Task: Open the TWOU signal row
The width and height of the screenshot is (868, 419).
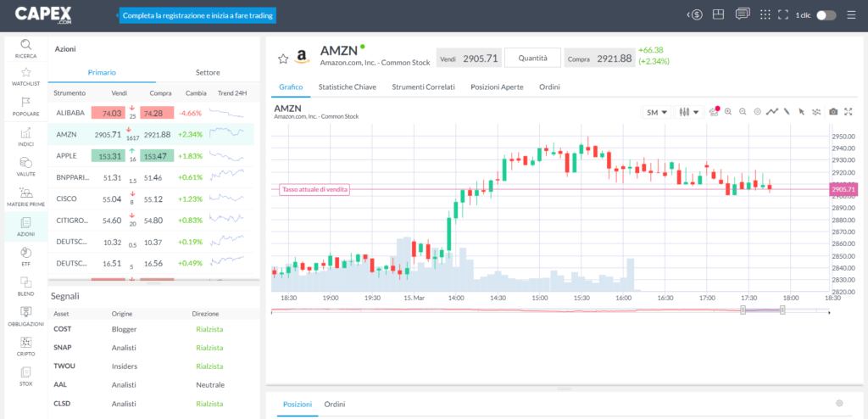Action: (154, 366)
